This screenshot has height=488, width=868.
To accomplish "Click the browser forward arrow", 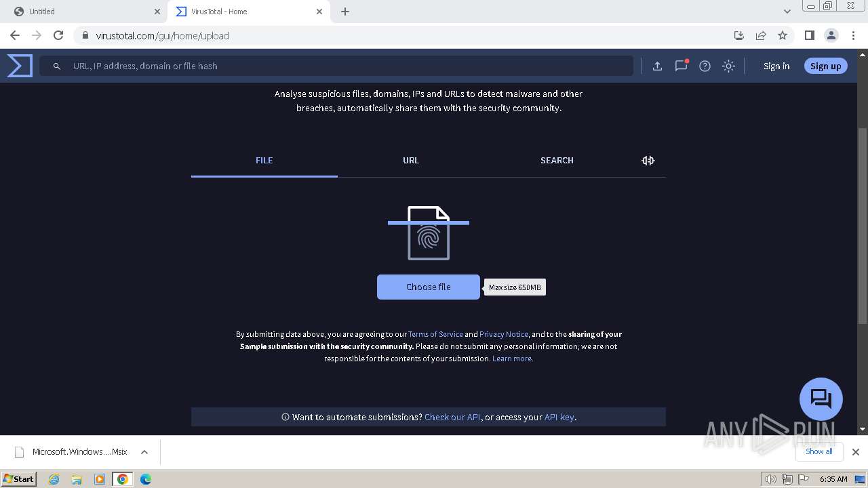I will click(37, 35).
